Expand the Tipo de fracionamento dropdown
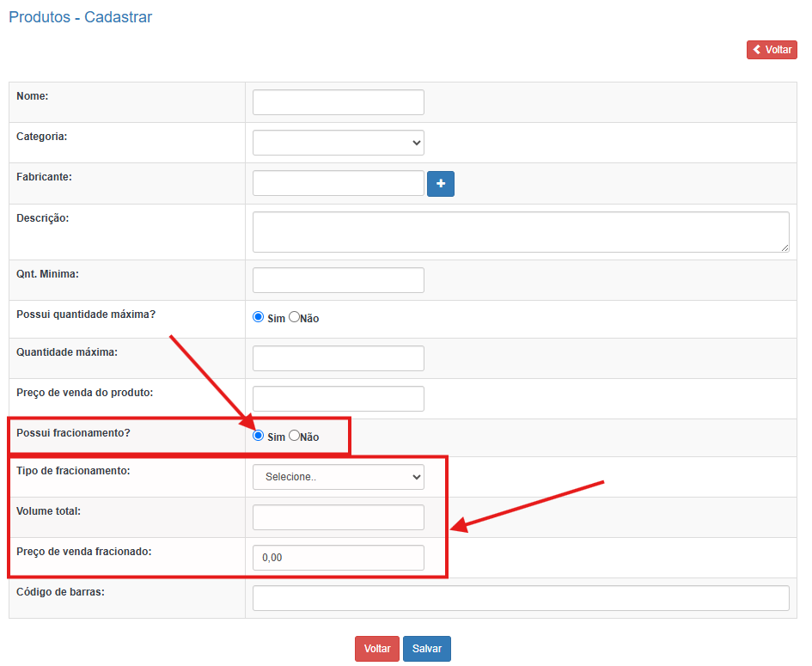 [338, 476]
